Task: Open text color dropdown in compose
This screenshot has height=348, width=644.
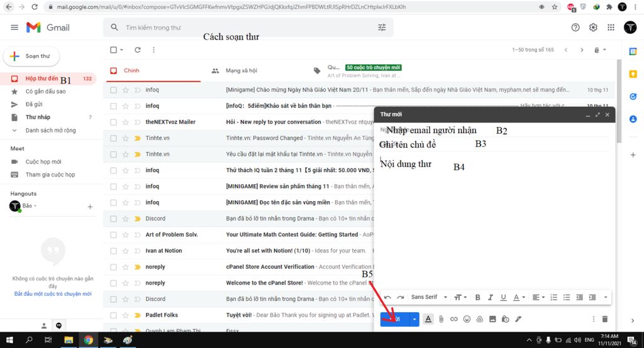Action: 519,297
